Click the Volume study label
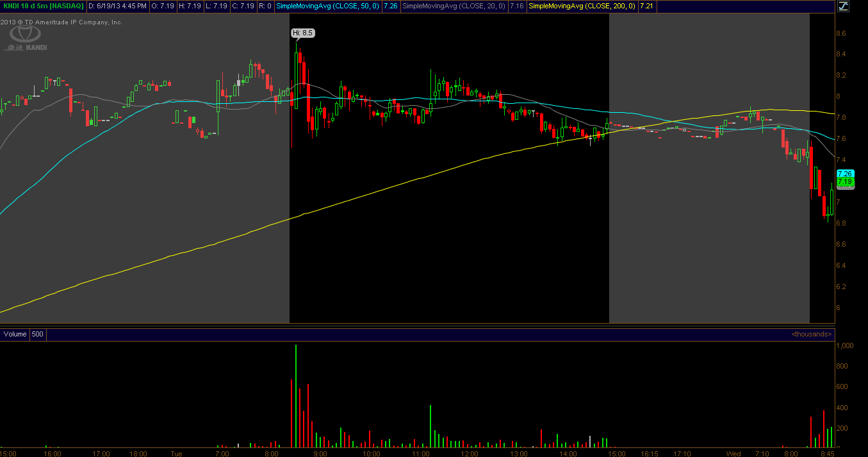 pyautogui.click(x=15, y=334)
